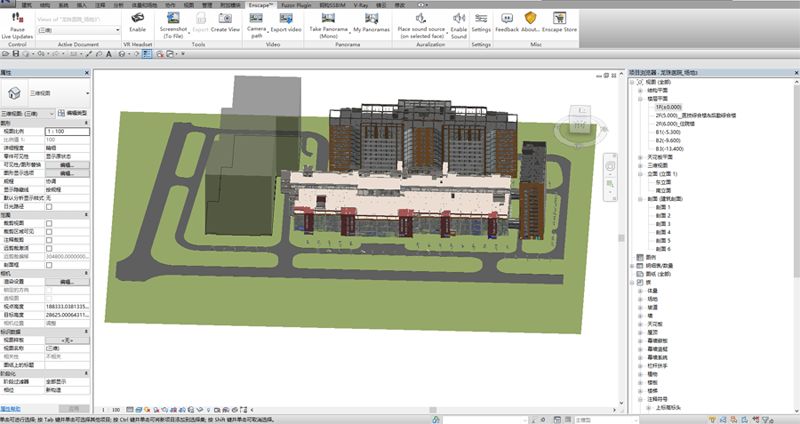The height and width of the screenshot is (424, 800).
Task: Switch to the V-Ray ribbon tab
Action: [361, 5]
